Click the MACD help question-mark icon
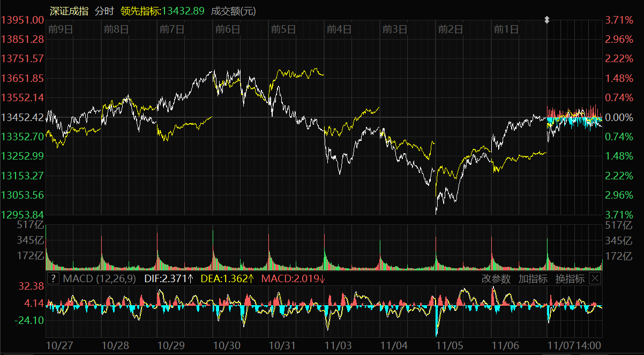This screenshot has width=644, height=355. coord(53,278)
